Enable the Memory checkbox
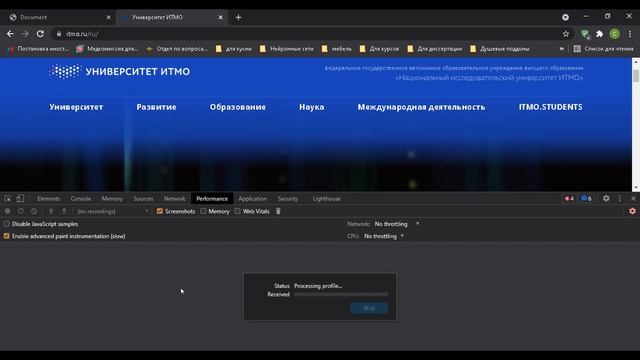640x360 pixels. point(203,211)
